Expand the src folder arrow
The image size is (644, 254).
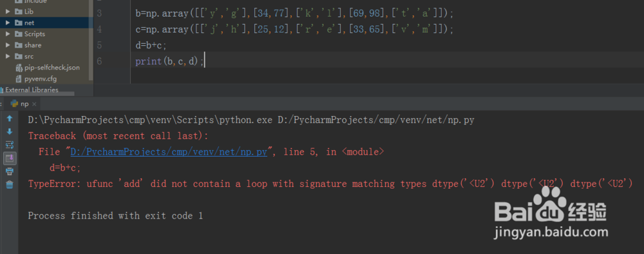[x=8, y=56]
